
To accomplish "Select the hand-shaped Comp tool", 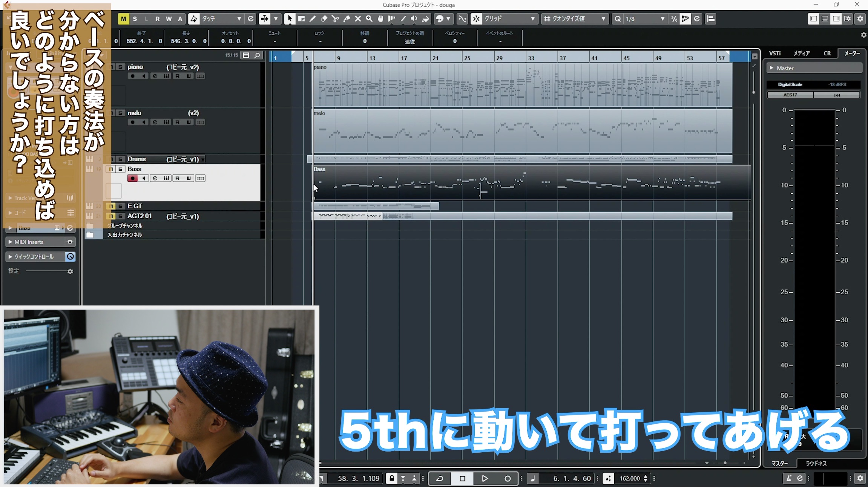I will click(380, 19).
